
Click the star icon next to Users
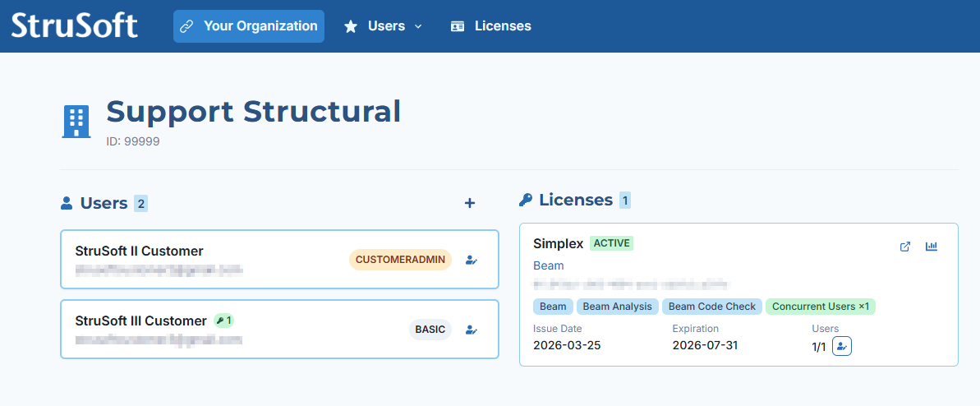(x=351, y=26)
